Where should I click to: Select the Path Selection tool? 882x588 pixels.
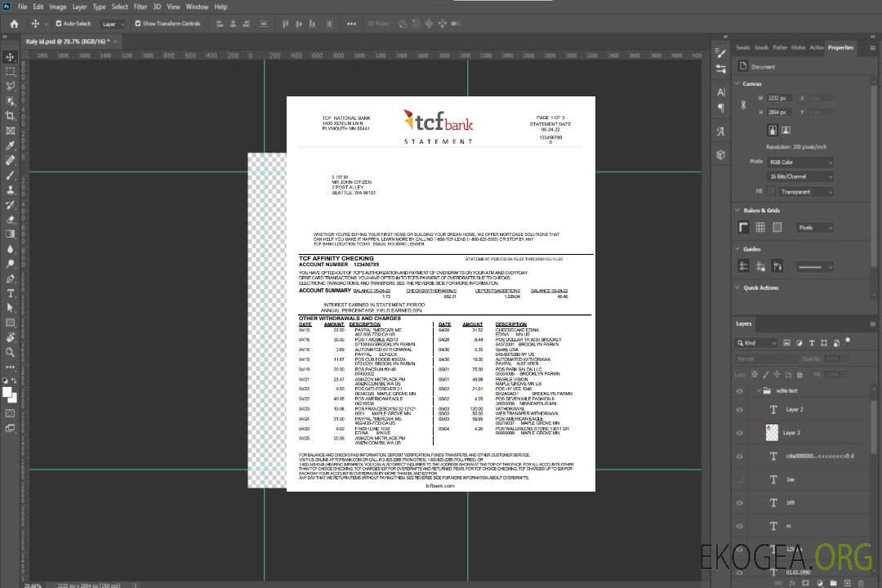point(10,308)
